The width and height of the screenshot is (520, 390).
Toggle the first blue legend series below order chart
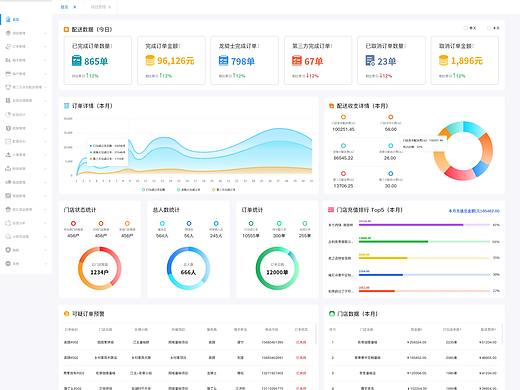pos(154,190)
